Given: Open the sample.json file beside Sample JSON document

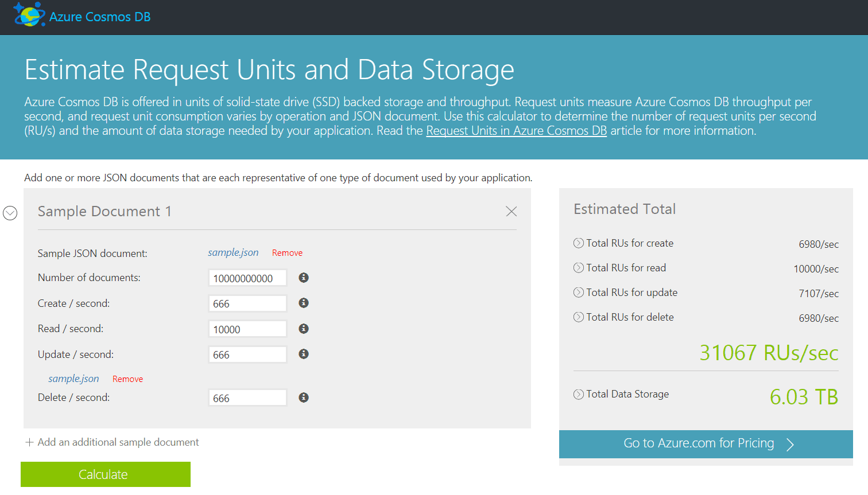Looking at the screenshot, I should point(233,252).
